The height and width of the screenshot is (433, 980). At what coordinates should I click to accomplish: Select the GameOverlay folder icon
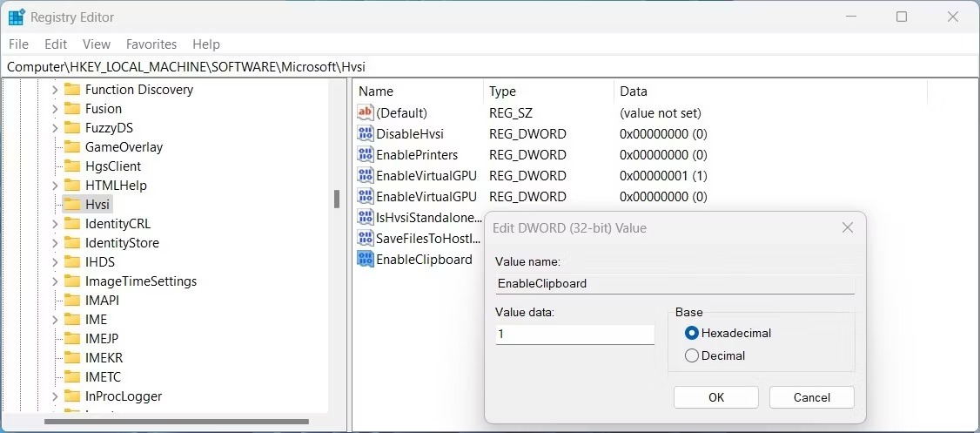coord(72,147)
